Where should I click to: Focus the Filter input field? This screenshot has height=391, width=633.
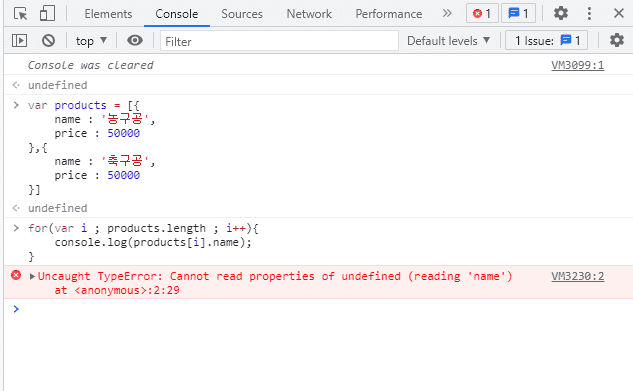(279, 41)
